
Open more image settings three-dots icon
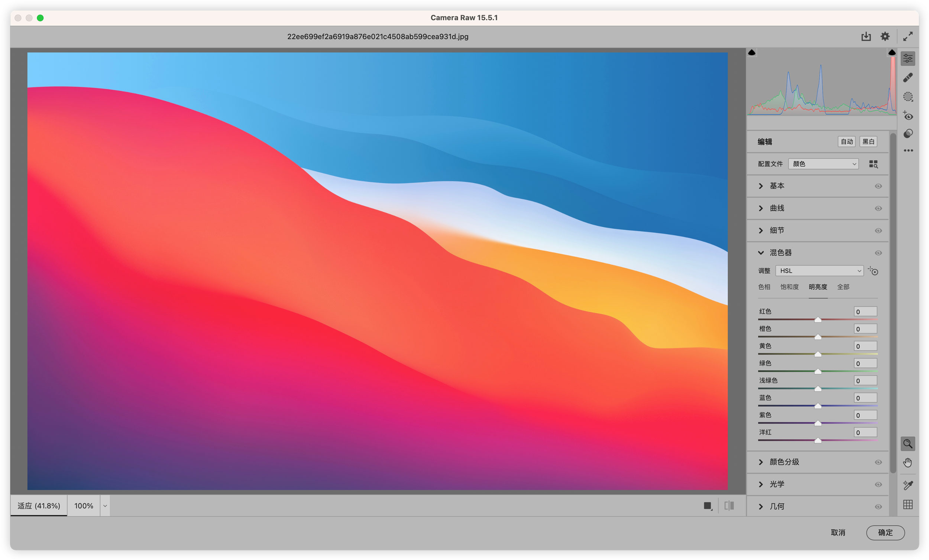[x=908, y=150]
